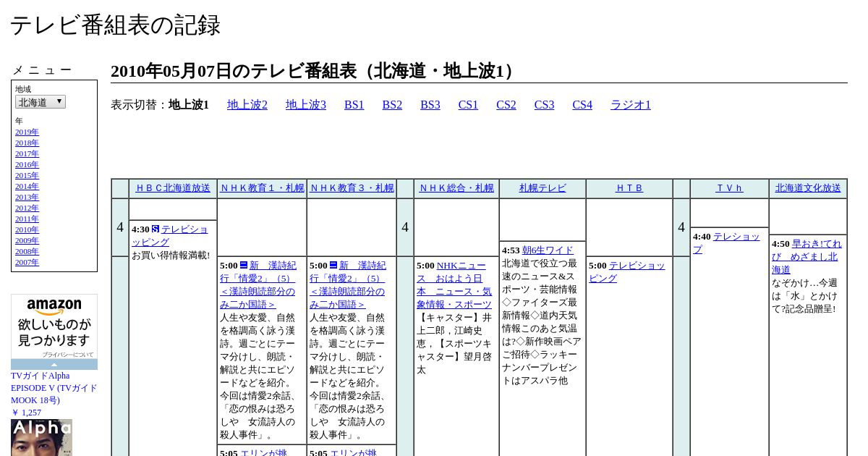This screenshot has width=868, height=456.
Task: Open 5:05 エリンが挑 program in NHK教育3
Action: (353, 453)
